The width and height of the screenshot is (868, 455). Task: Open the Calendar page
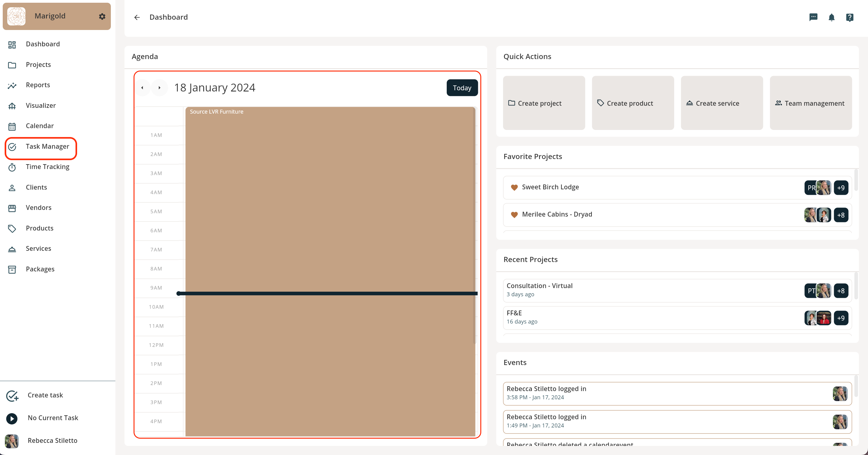(39, 126)
